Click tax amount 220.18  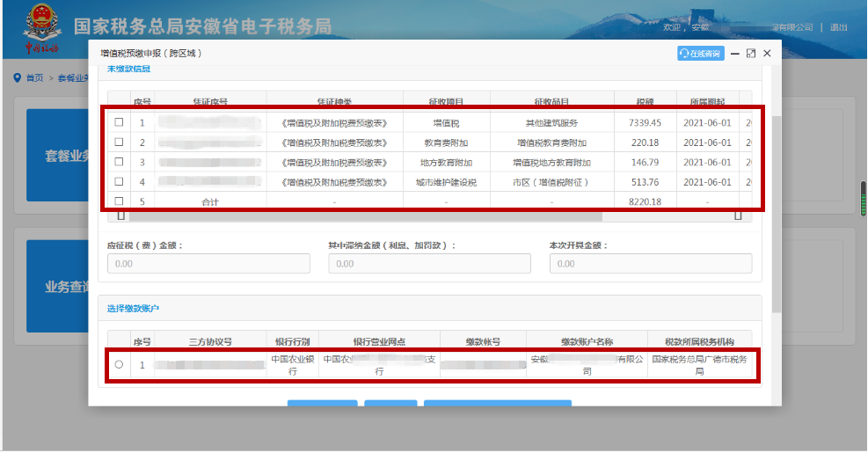(645, 142)
